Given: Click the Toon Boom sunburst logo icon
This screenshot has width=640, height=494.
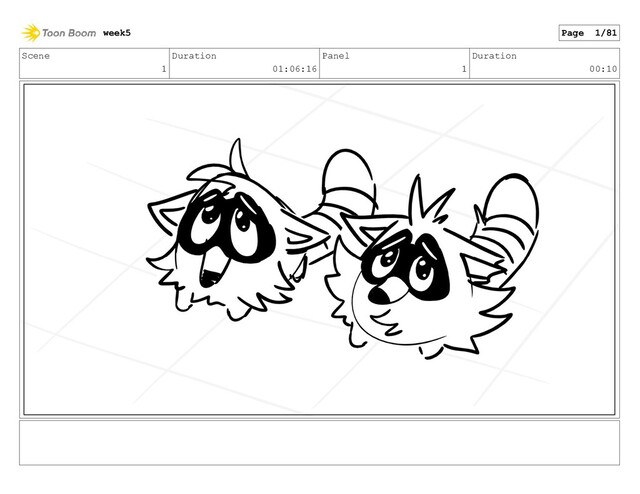Looking at the screenshot, I should coord(31,33).
